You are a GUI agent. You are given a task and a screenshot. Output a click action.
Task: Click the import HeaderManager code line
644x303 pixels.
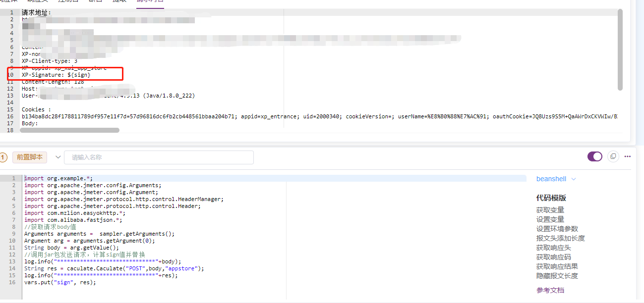[124, 199]
